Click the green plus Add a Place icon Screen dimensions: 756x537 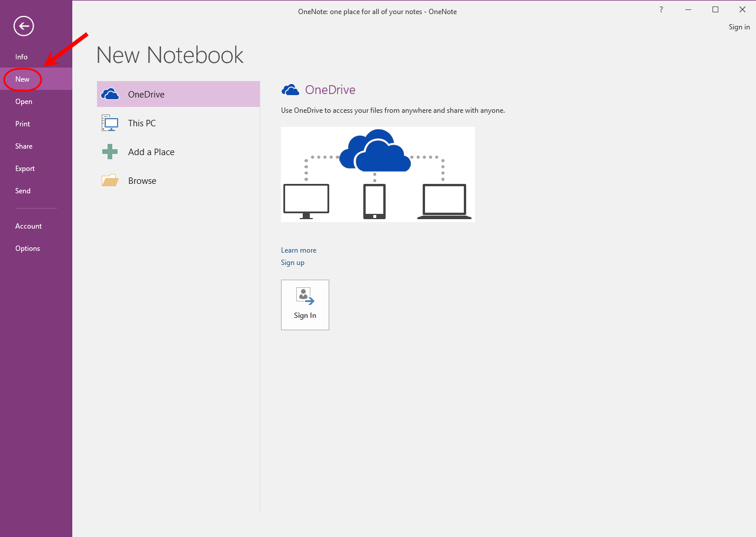110,152
